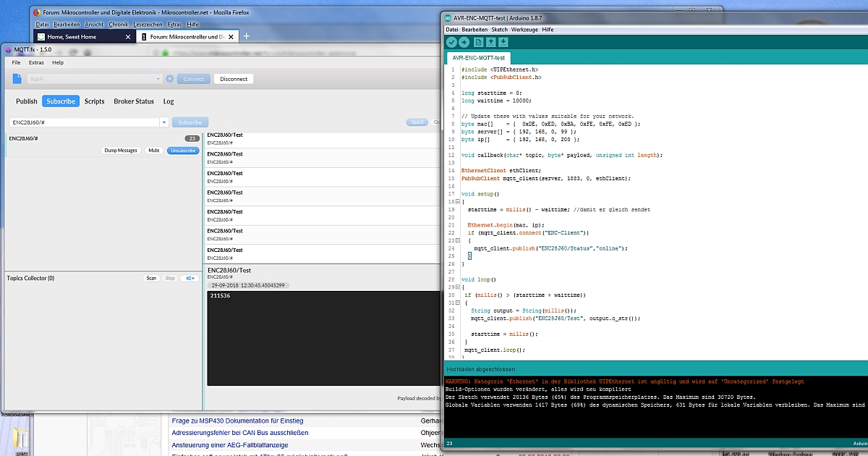This screenshot has height=456, width=868.
Task: Open the MQTT.fx Help menu
Action: pyautogui.click(x=58, y=63)
